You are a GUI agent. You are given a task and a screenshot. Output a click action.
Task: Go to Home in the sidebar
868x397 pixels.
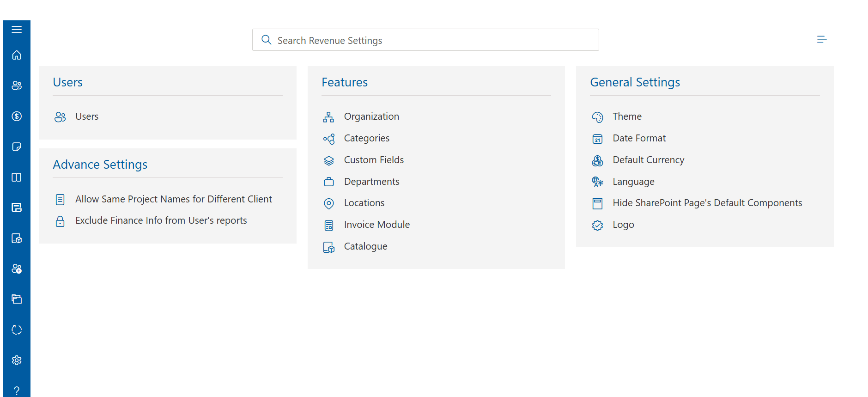point(17,55)
